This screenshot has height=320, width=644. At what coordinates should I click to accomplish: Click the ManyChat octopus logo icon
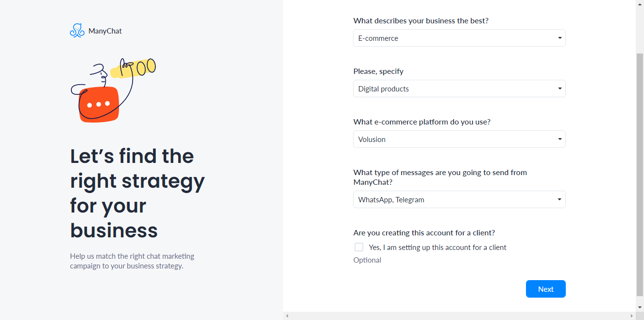[x=77, y=31]
